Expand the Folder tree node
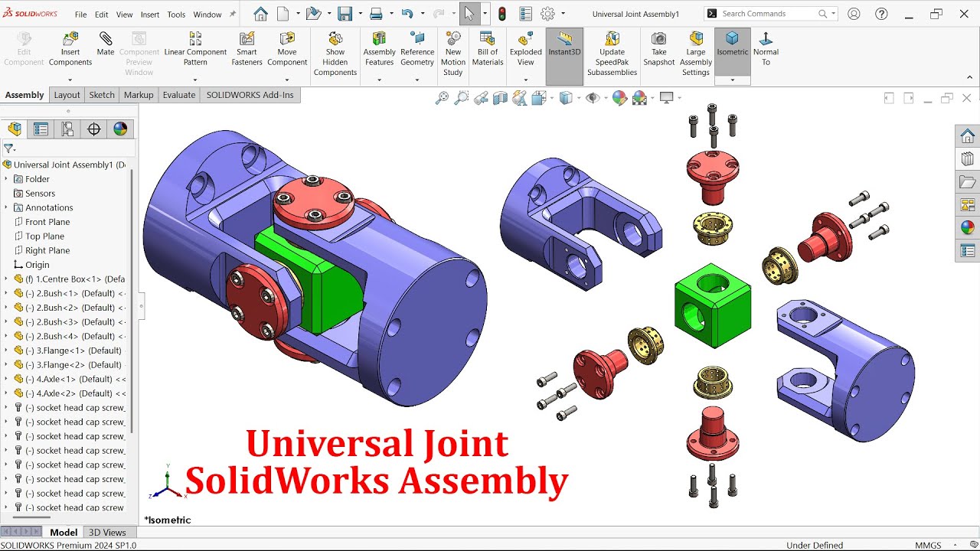The height and width of the screenshot is (551, 980). (6, 179)
